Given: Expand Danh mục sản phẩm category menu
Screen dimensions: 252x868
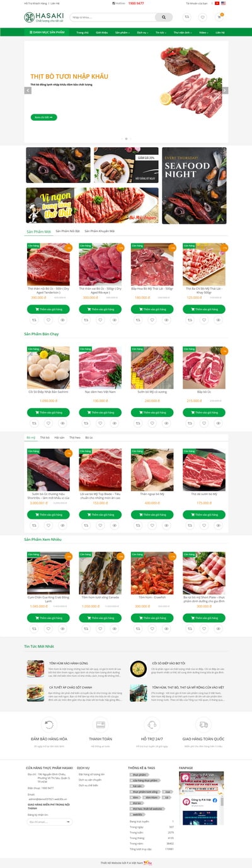Looking at the screenshot, I should pyautogui.click(x=47, y=32).
